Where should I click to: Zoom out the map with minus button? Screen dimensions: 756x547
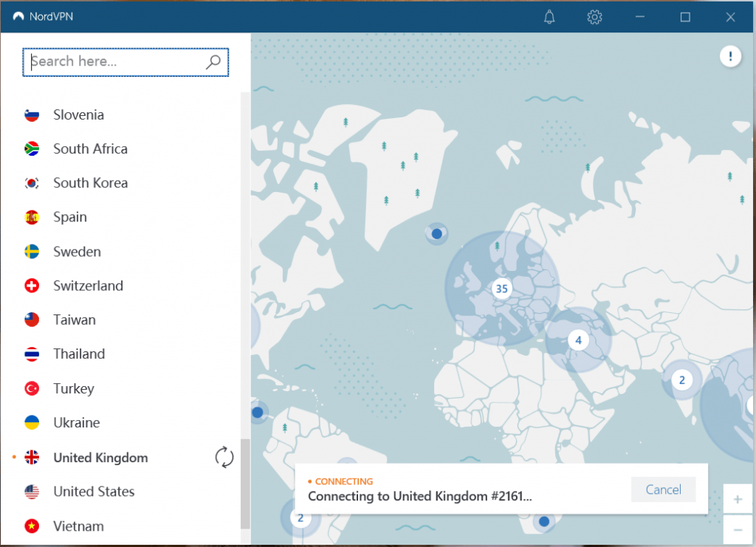coord(738,529)
